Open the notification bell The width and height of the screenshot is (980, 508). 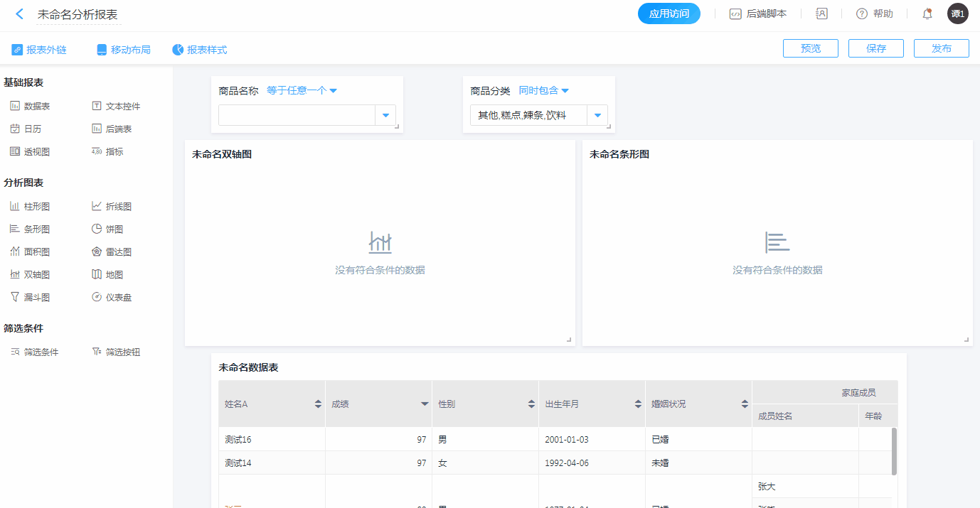point(927,13)
